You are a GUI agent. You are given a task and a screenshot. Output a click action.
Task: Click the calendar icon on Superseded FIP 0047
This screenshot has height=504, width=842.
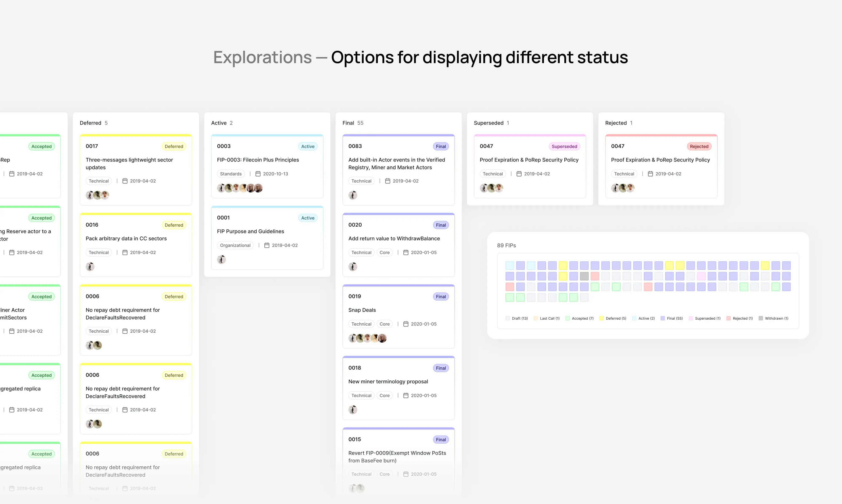(519, 174)
